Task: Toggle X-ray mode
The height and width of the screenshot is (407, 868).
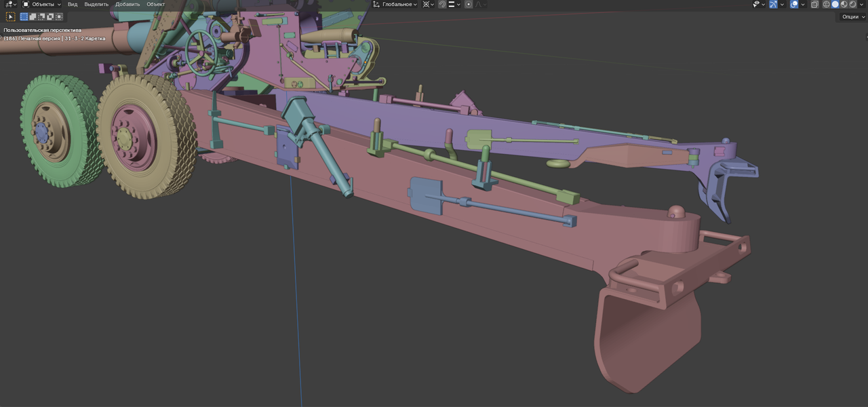Action: click(x=815, y=4)
